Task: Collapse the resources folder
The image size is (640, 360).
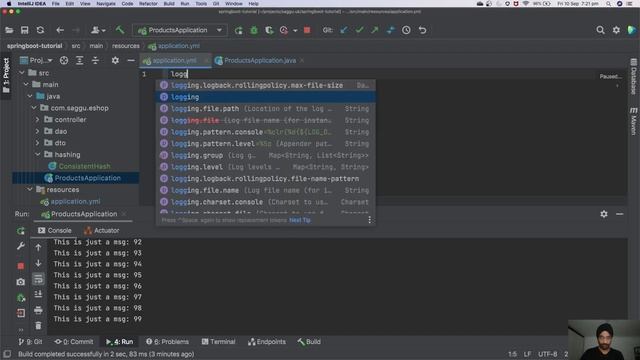Action: [x=30, y=190]
